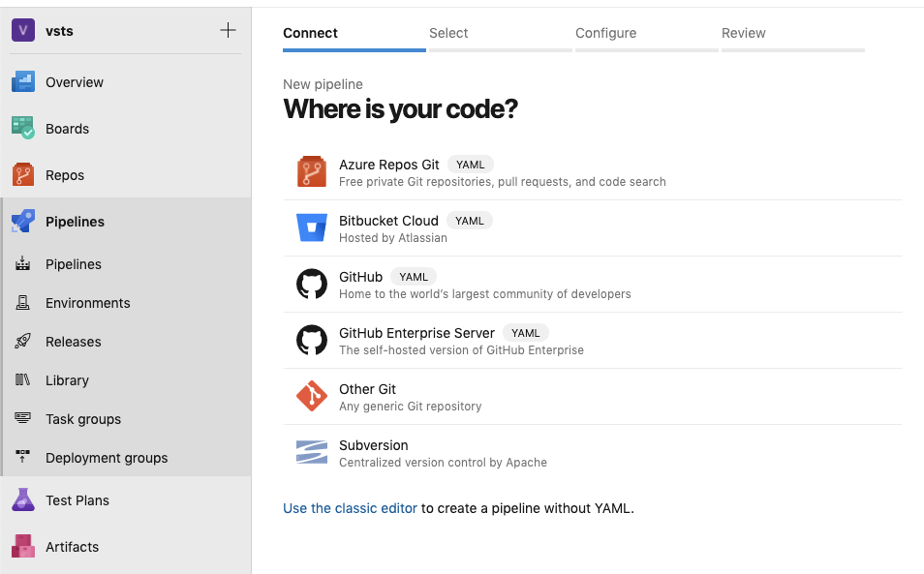Open Environments in the Pipelines submenu
This screenshot has width=924, height=574.
[87, 303]
